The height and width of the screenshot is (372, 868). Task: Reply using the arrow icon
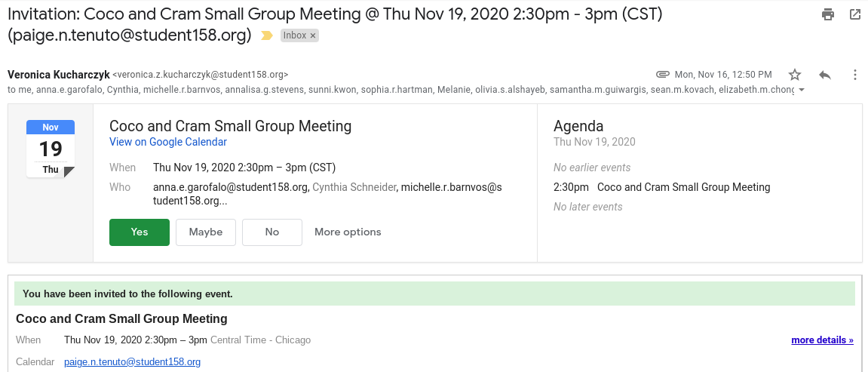825,75
